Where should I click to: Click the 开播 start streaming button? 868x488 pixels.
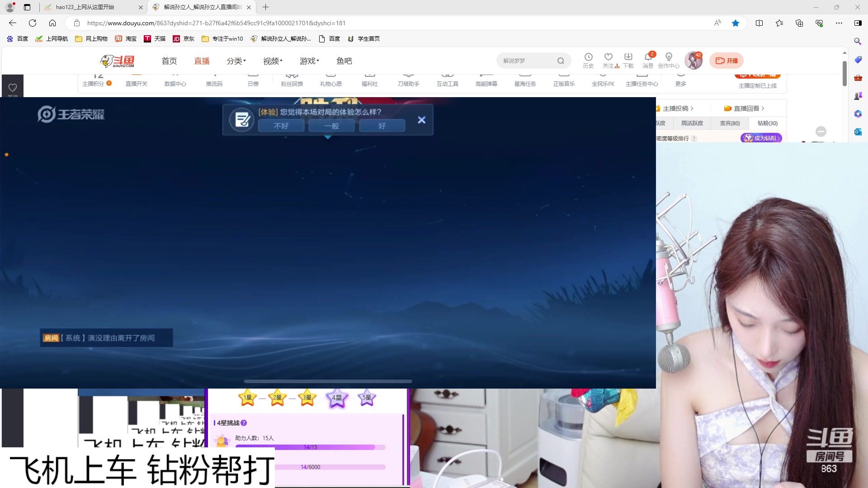click(x=726, y=61)
